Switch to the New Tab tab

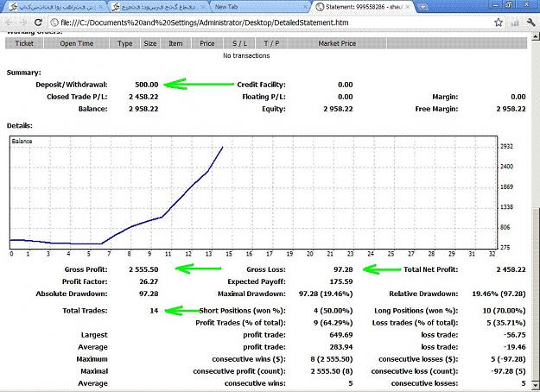click(260, 7)
